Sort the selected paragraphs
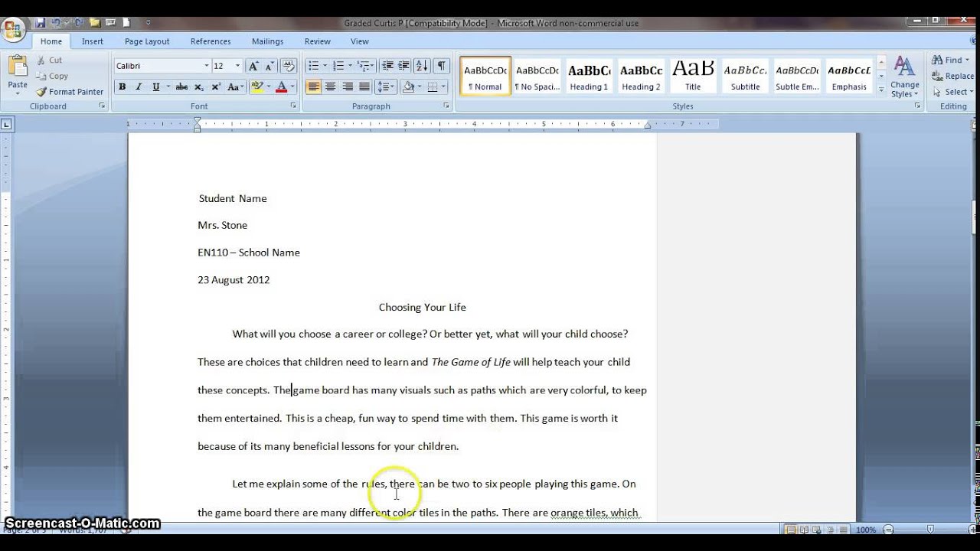 point(423,66)
